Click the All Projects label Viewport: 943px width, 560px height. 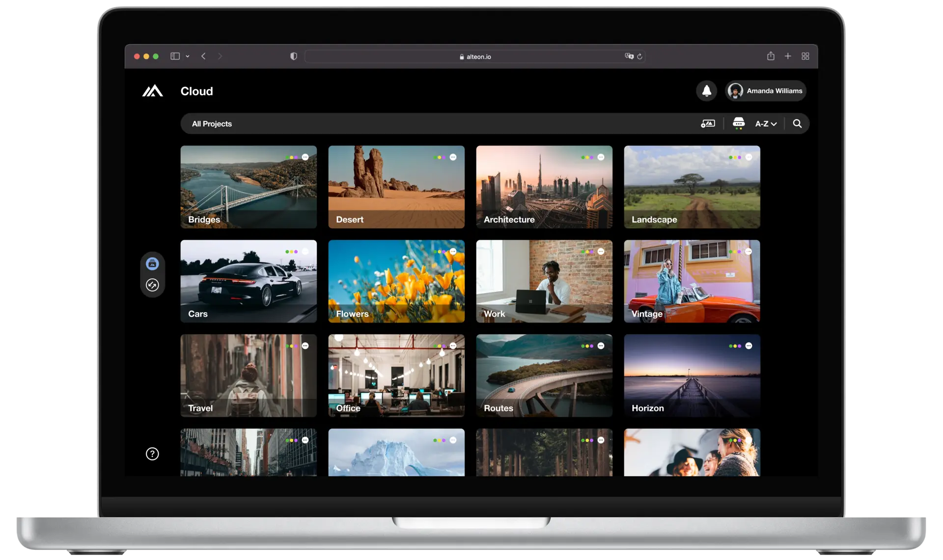point(212,124)
